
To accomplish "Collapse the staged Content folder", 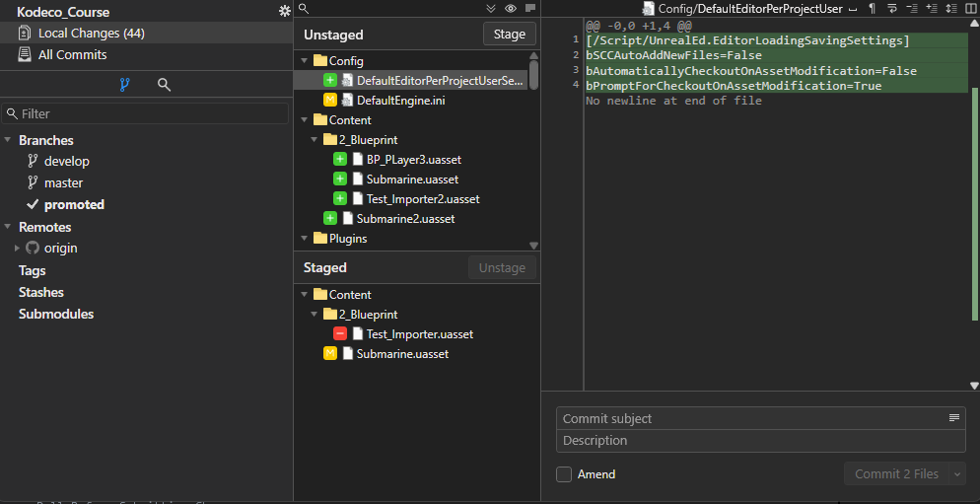I will [305, 295].
